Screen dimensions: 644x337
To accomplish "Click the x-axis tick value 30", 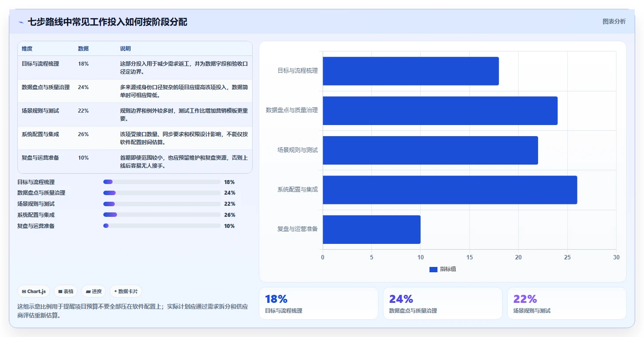I will coord(616,257).
